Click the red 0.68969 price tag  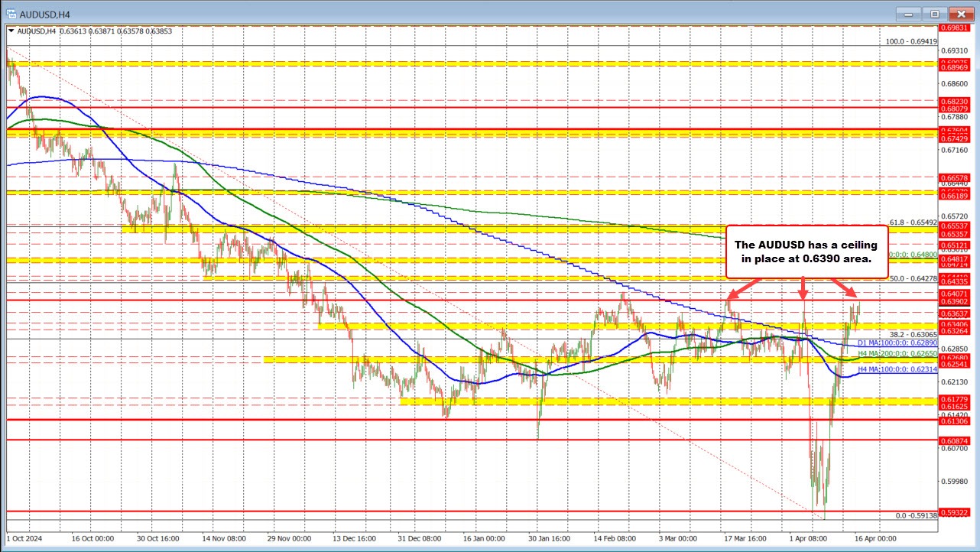[956, 68]
